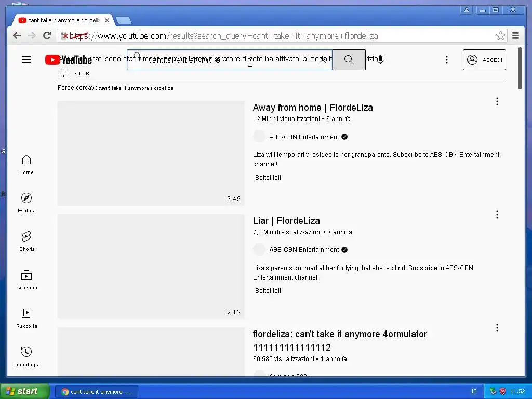Open YouTube settings three-dot menu

coord(446,60)
